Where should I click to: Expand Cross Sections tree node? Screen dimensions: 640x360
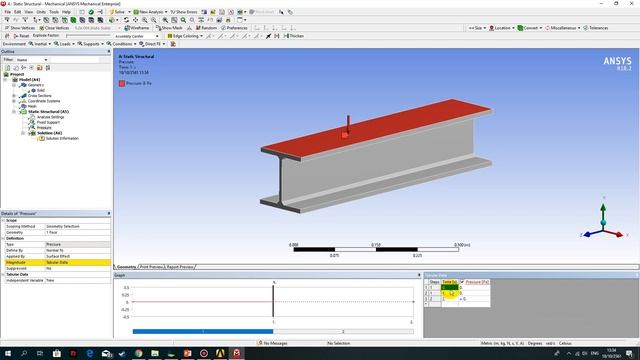(x=14, y=96)
